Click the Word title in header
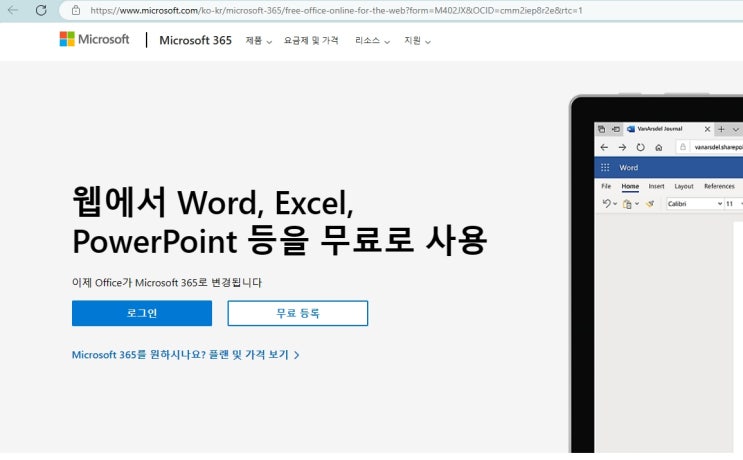This screenshot has width=743, height=460. (x=628, y=168)
